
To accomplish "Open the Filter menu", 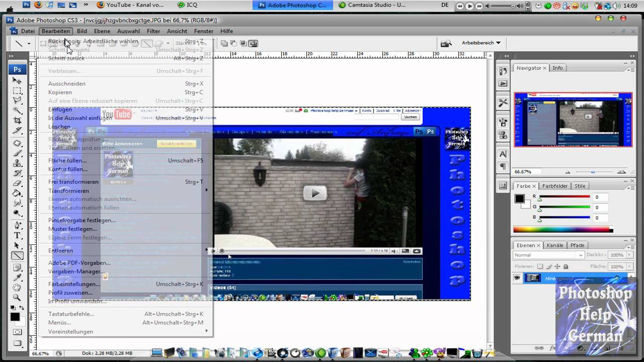I will click(x=153, y=31).
